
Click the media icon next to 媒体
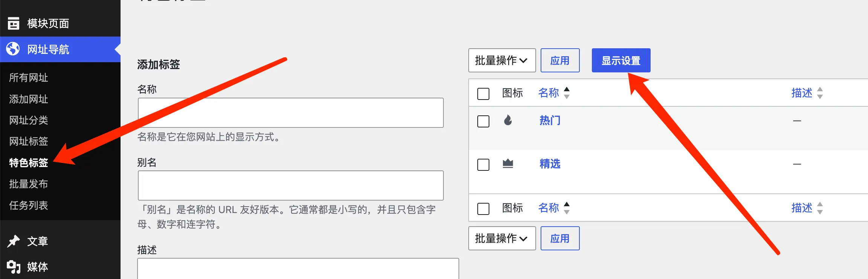(x=14, y=267)
